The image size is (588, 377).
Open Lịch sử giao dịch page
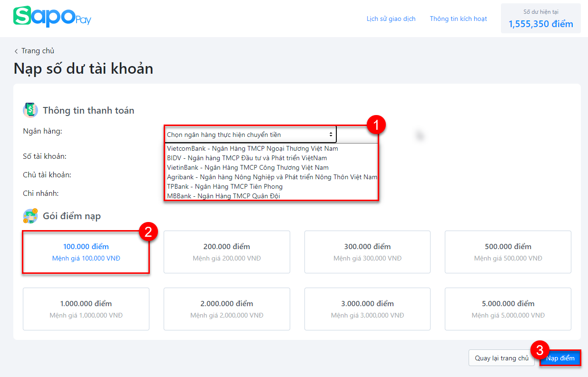pyautogui.click(x=391, y=19)
